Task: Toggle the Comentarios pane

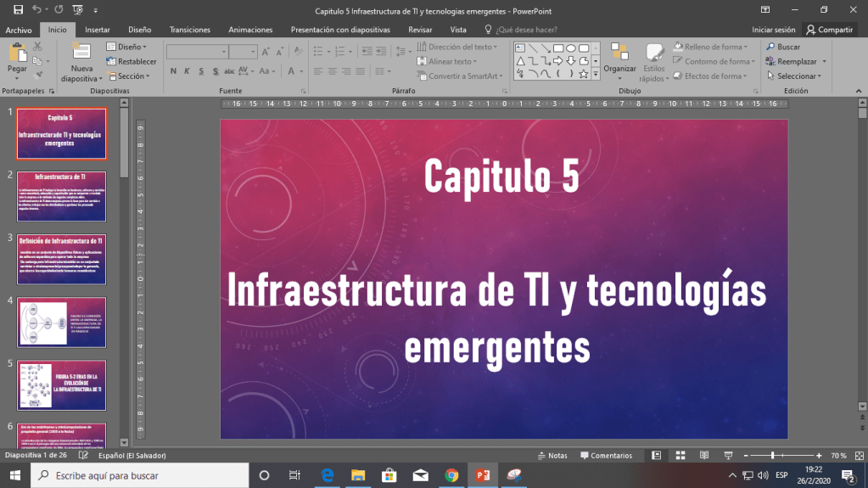Action: 605,456
